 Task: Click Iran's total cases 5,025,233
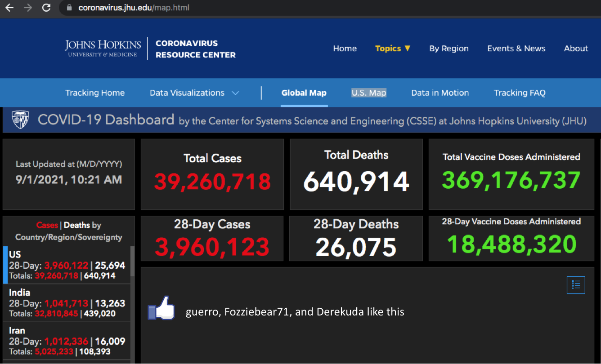(x=54, y=351)
